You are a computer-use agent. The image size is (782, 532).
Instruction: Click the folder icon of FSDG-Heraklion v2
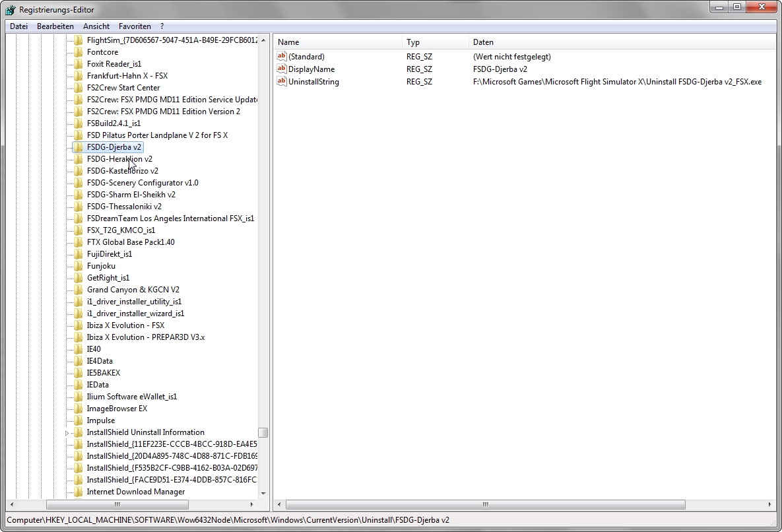78,159
